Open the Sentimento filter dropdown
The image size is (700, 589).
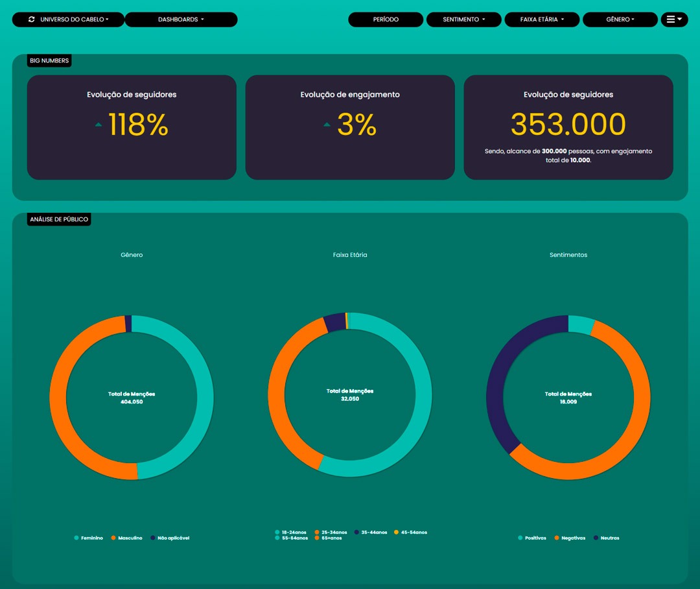coord(464,19)
